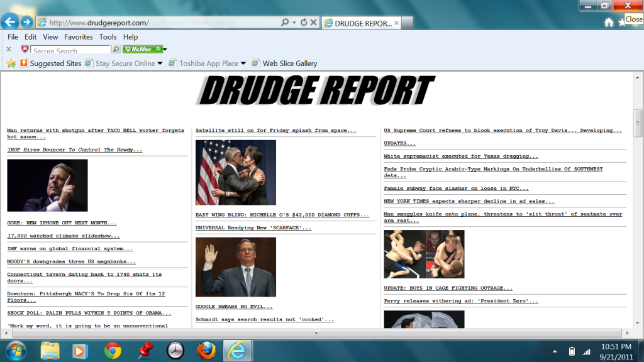Image resolution: width=644 pixels, height=362 pixels.
Task: Show hidden tray icons arrow
Action: point(555,351)
